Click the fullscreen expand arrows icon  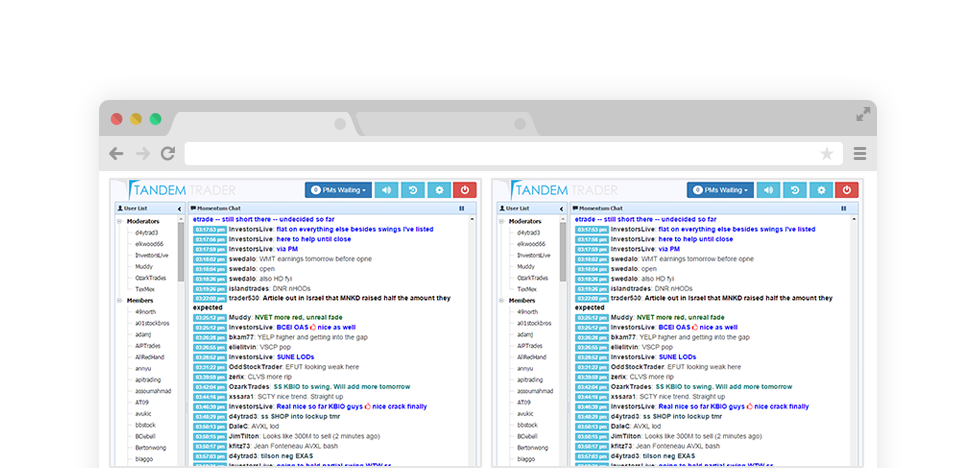(x=863, y=114)
